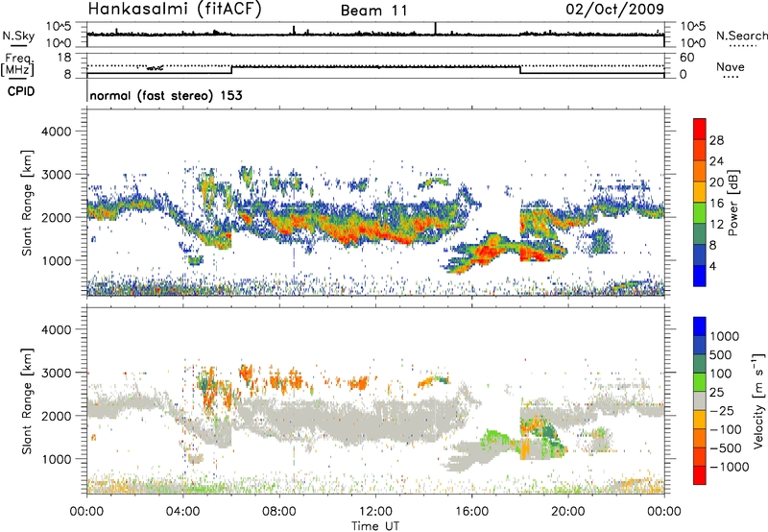
Task: Click the 20:00 time axis tick label
Action: (568, 512)
